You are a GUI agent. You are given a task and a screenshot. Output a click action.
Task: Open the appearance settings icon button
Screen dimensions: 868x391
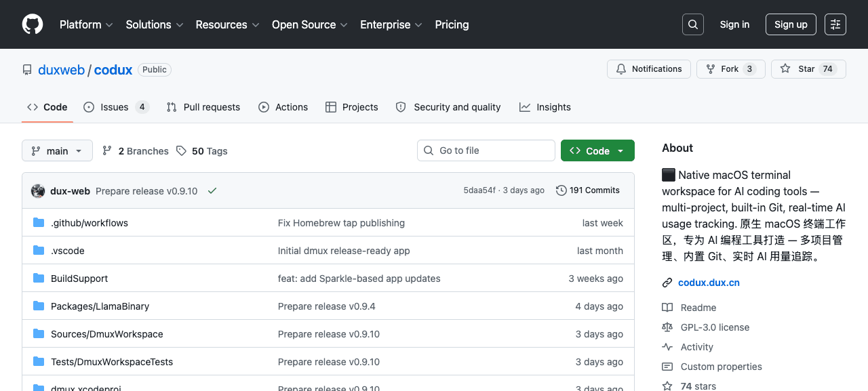[835, 24]
